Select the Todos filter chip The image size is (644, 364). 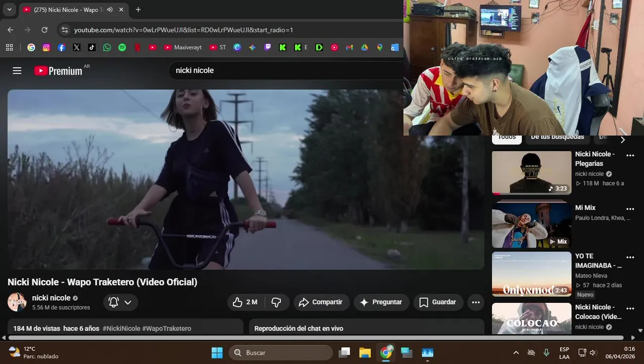click(x=507, y=139)
